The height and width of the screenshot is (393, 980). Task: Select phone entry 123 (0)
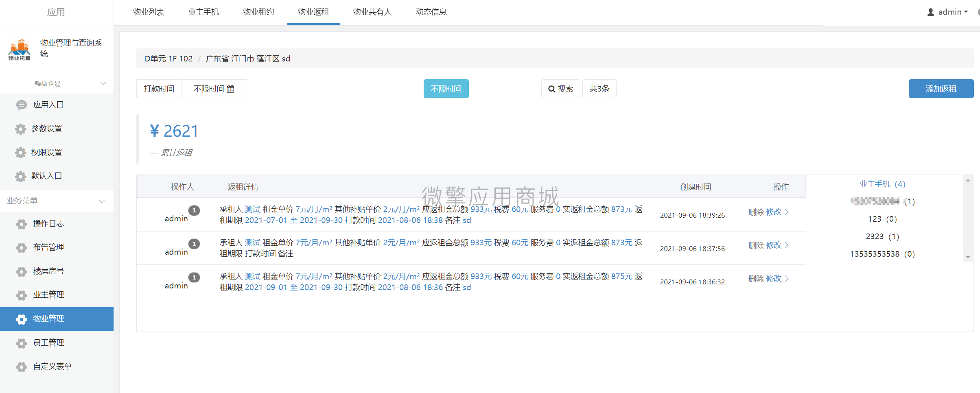(x=882, y=219)
